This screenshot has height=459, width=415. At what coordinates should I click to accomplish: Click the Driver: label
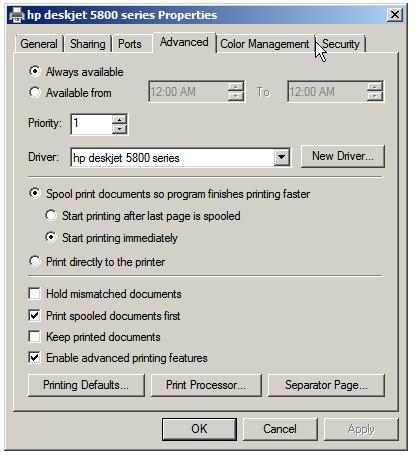pos(44,157)
